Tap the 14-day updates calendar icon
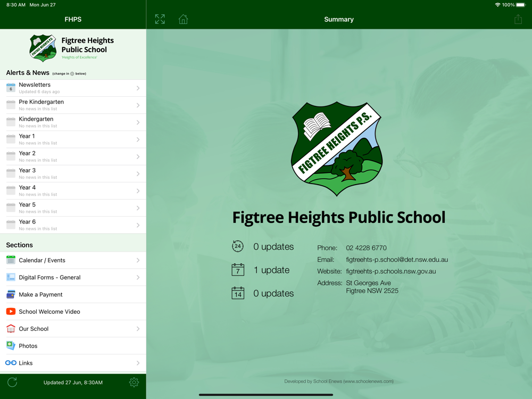Image resolution: width=532 pixels, height=399 pixels. [238, 293]
